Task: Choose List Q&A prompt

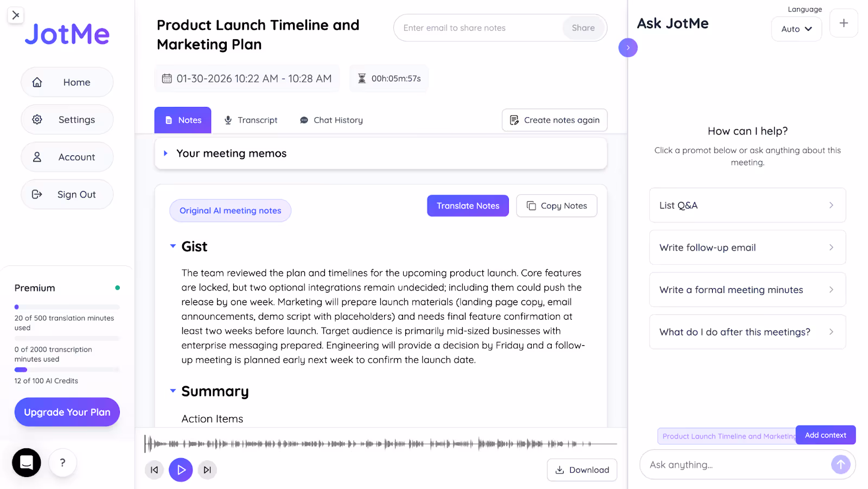Action: (x=748, y=205)
